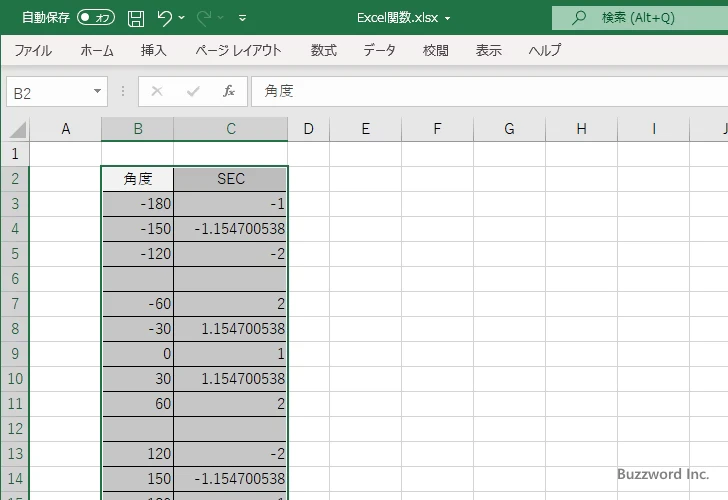Select column I header

coord(653,129)
